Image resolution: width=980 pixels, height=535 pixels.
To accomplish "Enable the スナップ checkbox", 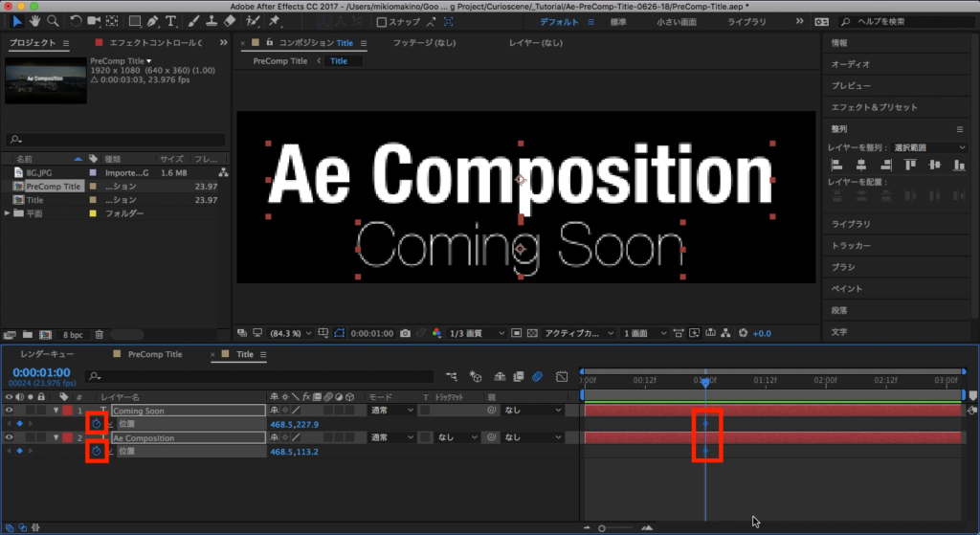I will 381,22.
